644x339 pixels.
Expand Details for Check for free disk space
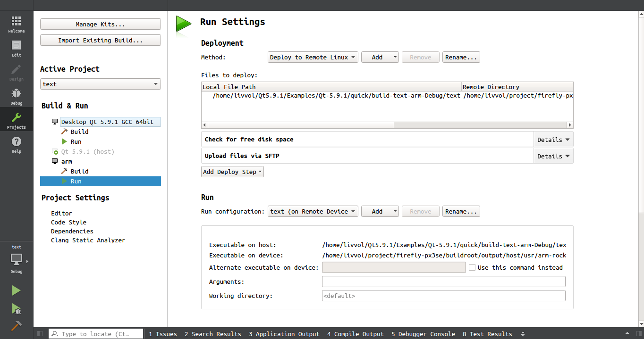tap(553, 140)
